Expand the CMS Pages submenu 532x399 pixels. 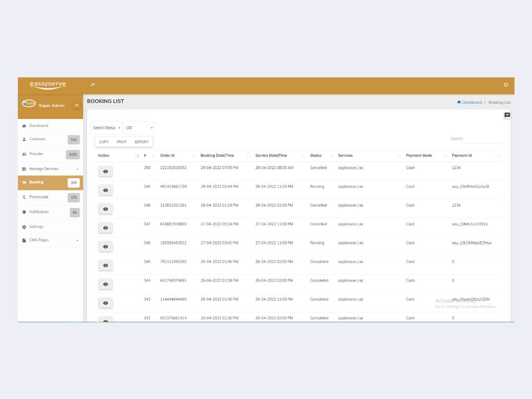point(77,241)
